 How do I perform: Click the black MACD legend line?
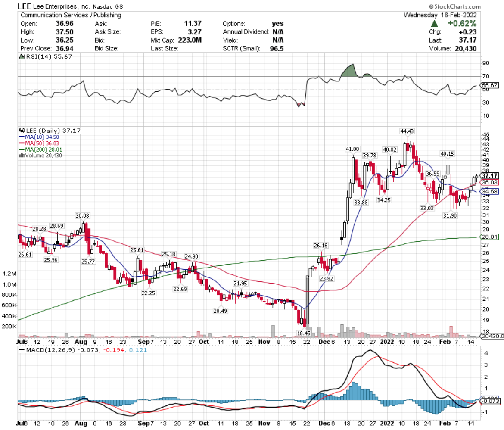pos(22,350)
